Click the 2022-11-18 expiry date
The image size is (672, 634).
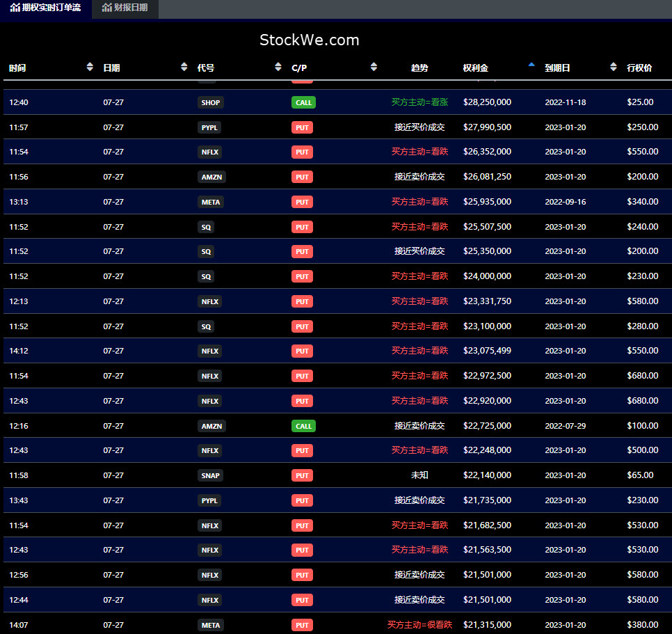pos(566,102)
